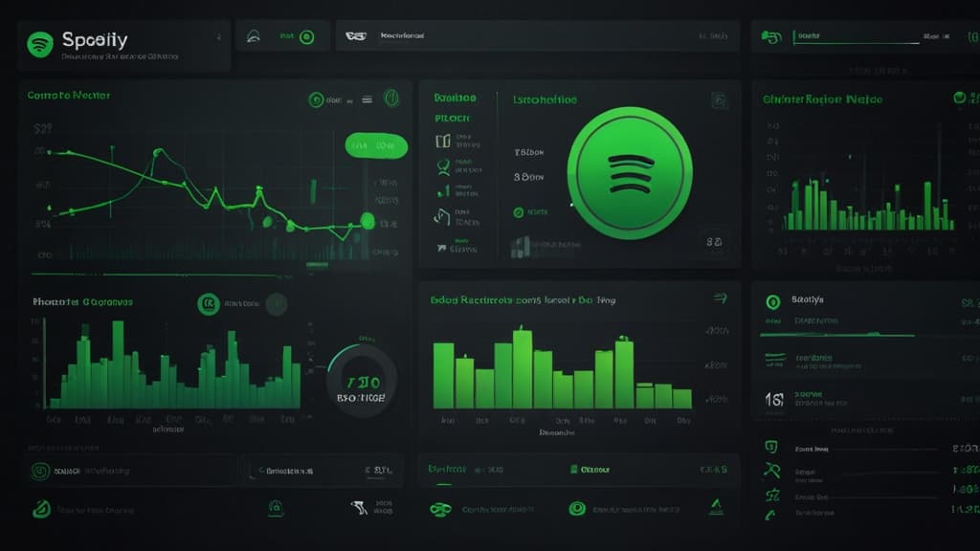980x551 pixels.
Task: Click the large green Spotify circle in center panel
Action: pos(627,177)
